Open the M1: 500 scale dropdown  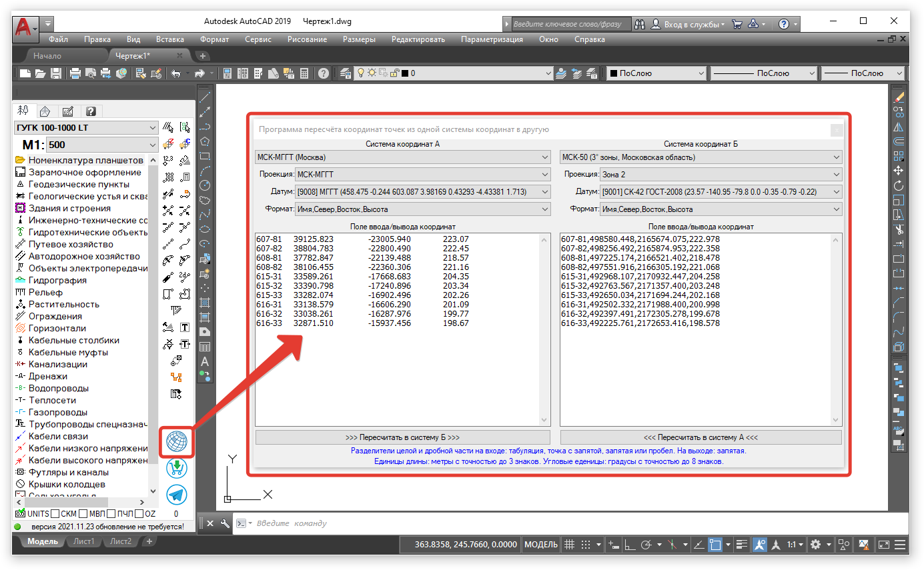tap(101, 145)
